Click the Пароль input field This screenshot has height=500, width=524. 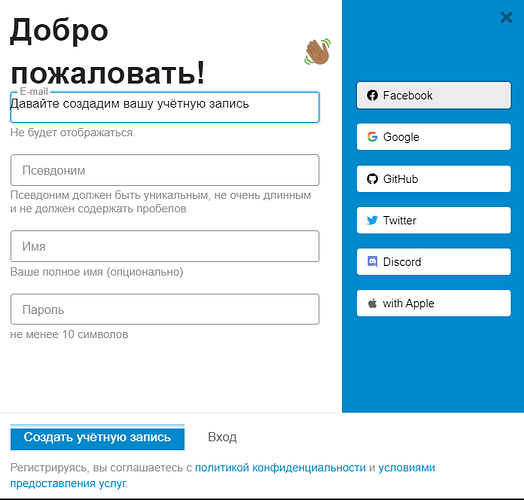(165, 309)
